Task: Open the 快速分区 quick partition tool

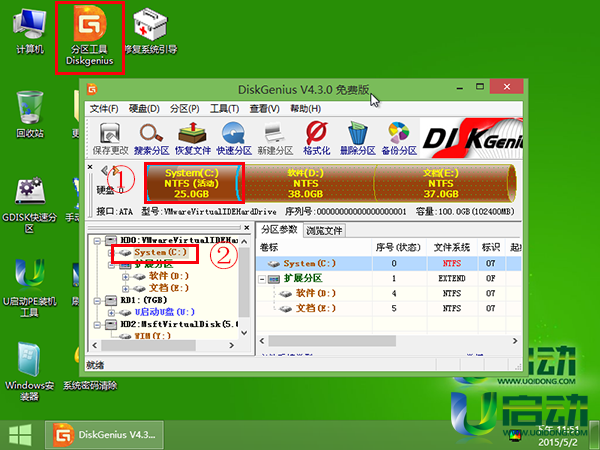Action: (234, 139)
